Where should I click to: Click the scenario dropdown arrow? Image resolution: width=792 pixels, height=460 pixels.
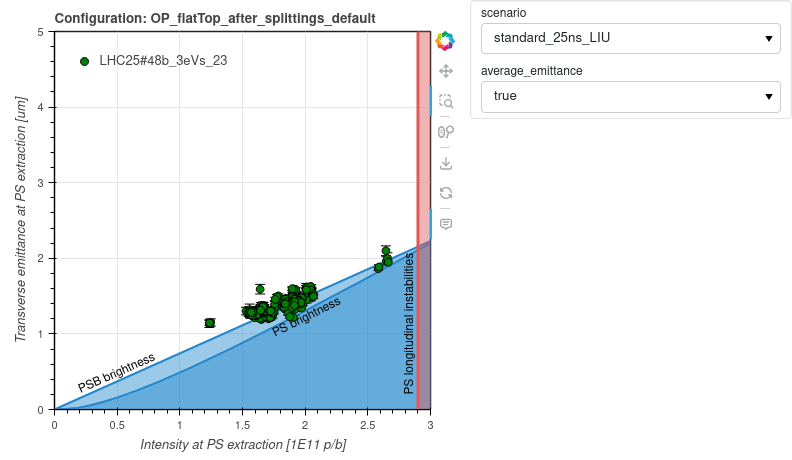point(768,38)
